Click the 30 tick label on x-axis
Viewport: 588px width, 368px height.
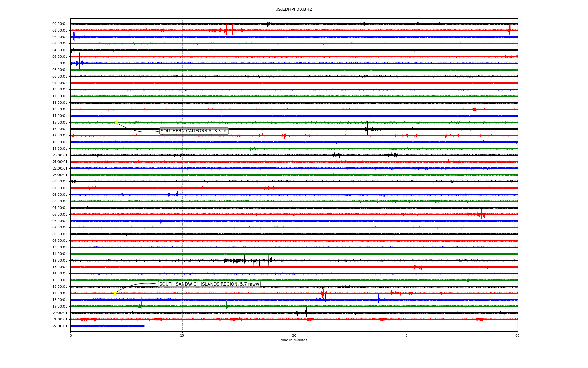294,335
